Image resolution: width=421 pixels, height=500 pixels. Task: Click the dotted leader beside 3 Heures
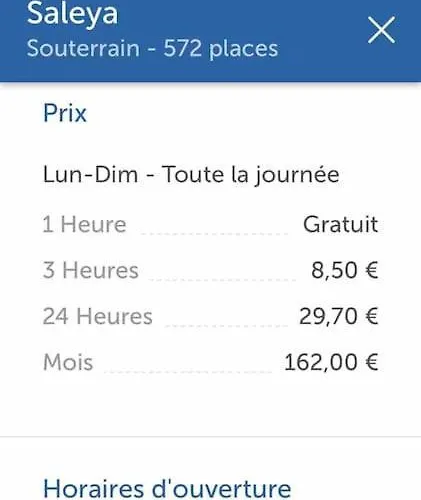222,279
